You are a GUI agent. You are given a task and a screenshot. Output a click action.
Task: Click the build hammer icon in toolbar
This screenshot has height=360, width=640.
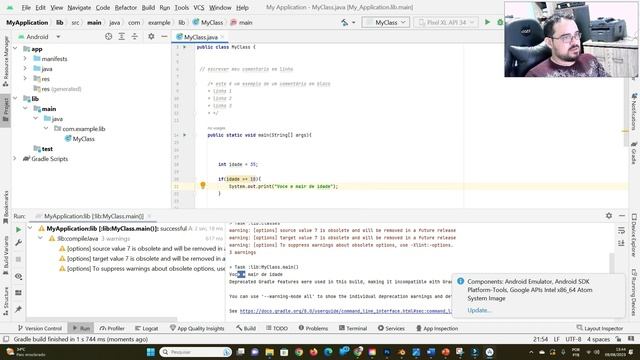(x=345, y=23)
